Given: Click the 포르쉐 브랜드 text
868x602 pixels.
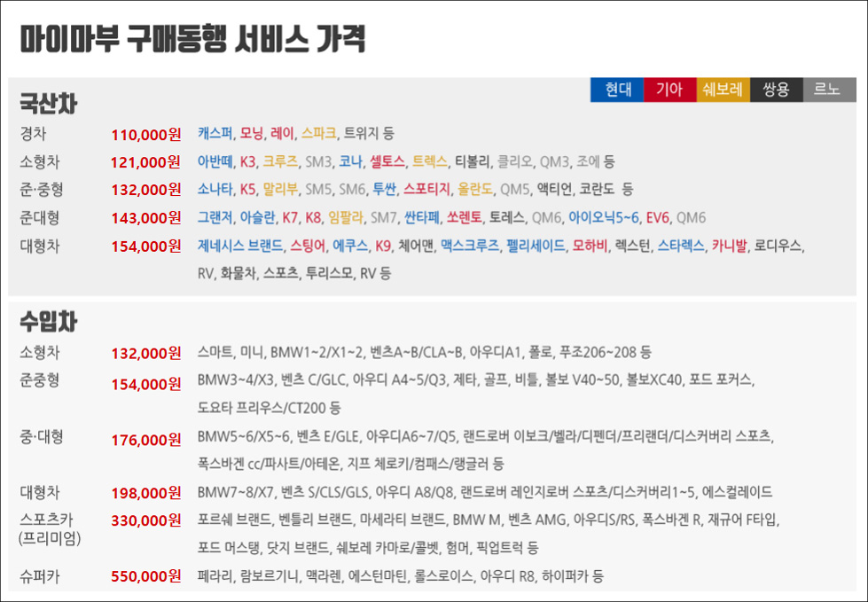Looking at the screenshot, I should [234, 520].
